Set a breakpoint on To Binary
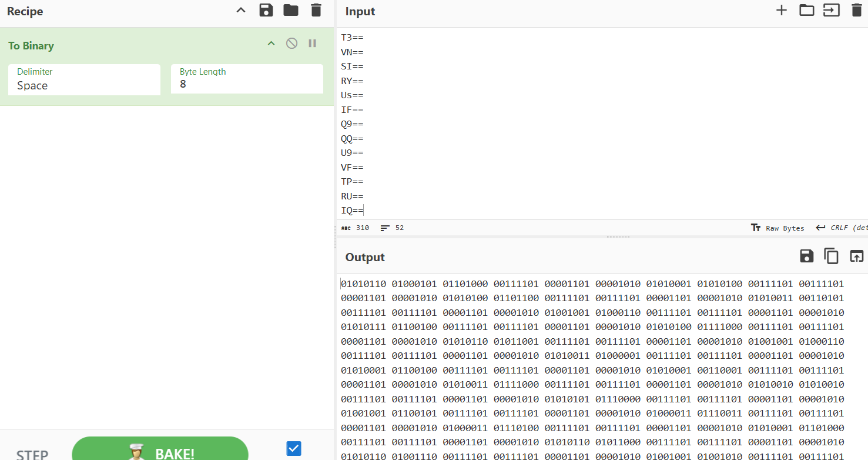868x460 pixels. coord(313,44)
